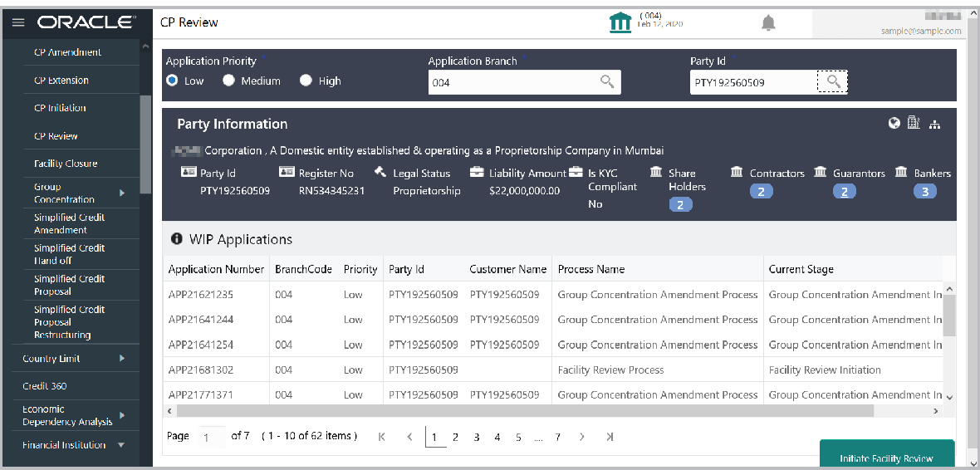Viewport: 980px width, 470px height.
Task: Select application APP21681302 row
Action: click(x=553, y=370)
